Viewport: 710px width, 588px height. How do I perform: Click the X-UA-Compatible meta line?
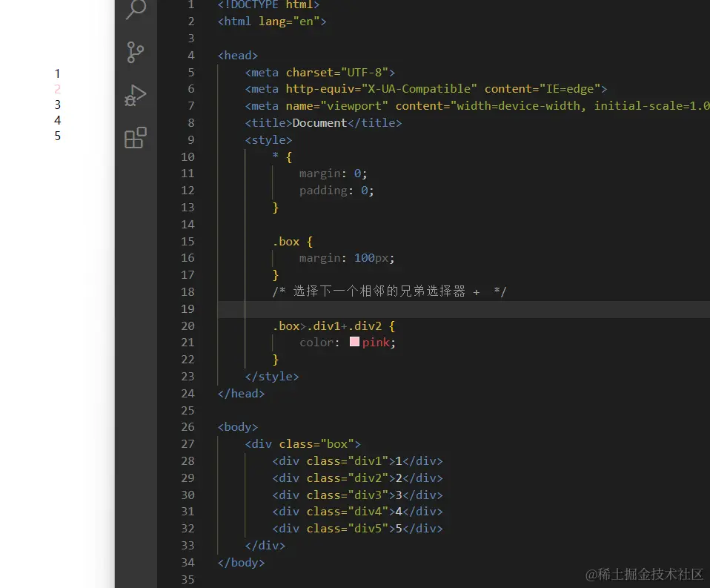point(426,89)
